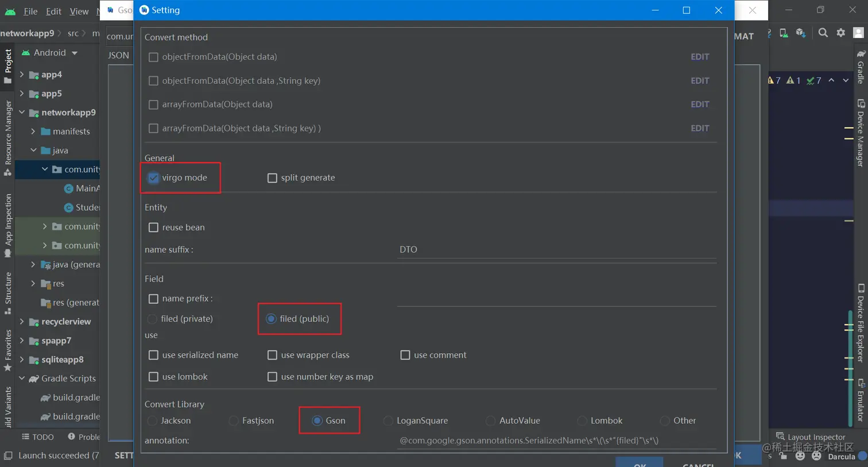Select Gson convert library
The width and height of the screenshot is (868, 467).
(317, 421)
